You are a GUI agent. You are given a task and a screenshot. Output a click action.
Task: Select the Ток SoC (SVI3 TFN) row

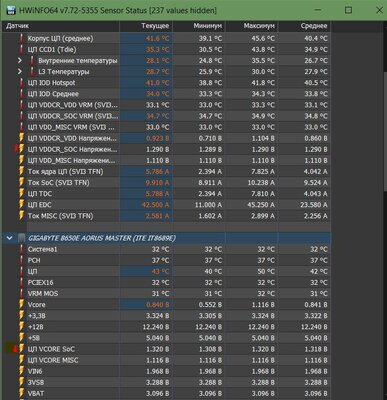166,183
